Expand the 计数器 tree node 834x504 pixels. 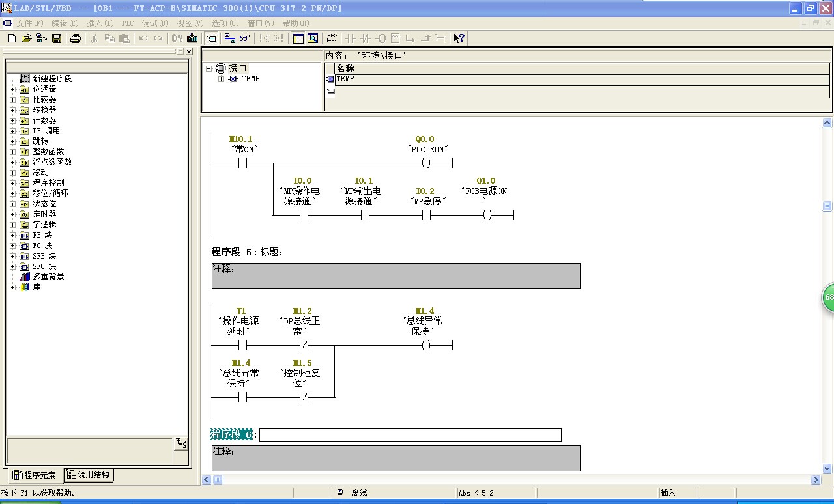(12, 120)
